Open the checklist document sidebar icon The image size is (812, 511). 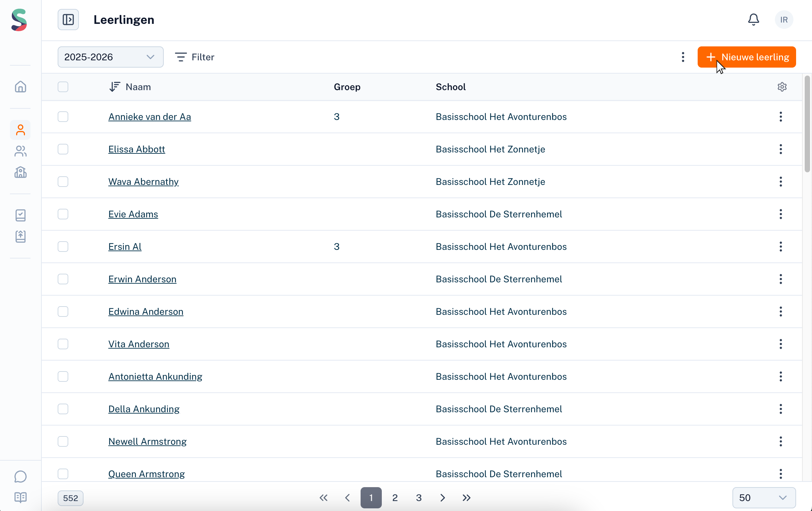pos(20,215)
